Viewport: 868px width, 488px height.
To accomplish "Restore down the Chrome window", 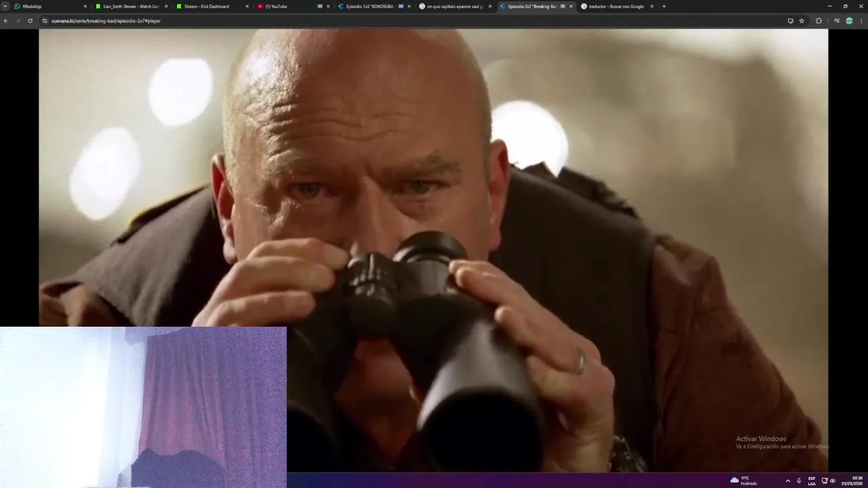I will click(x=845, y=6).
